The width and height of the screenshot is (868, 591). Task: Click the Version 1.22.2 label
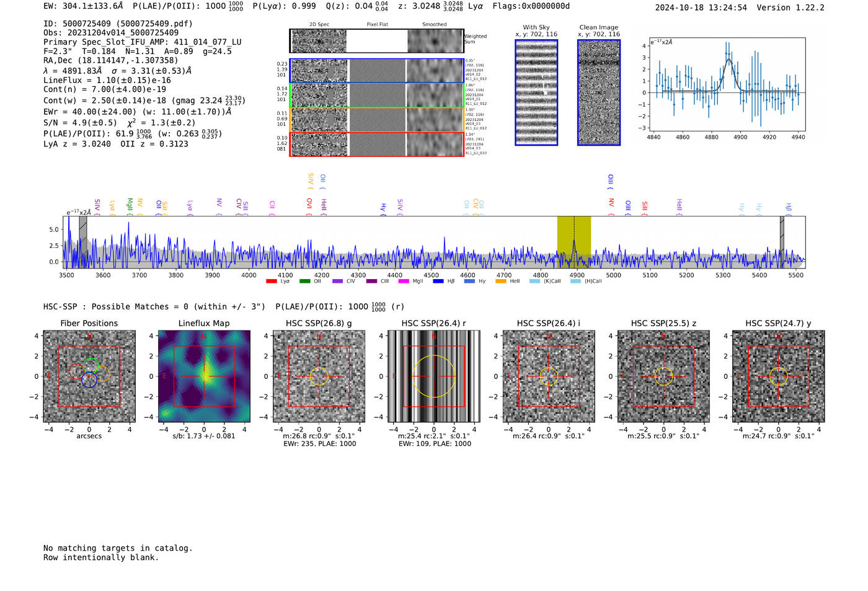tap(790, 7)
